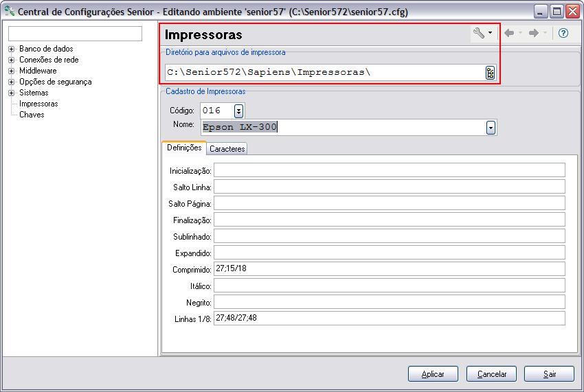Expand the Banco de dados node
This screenshot has height=392, width=584.
12,49
